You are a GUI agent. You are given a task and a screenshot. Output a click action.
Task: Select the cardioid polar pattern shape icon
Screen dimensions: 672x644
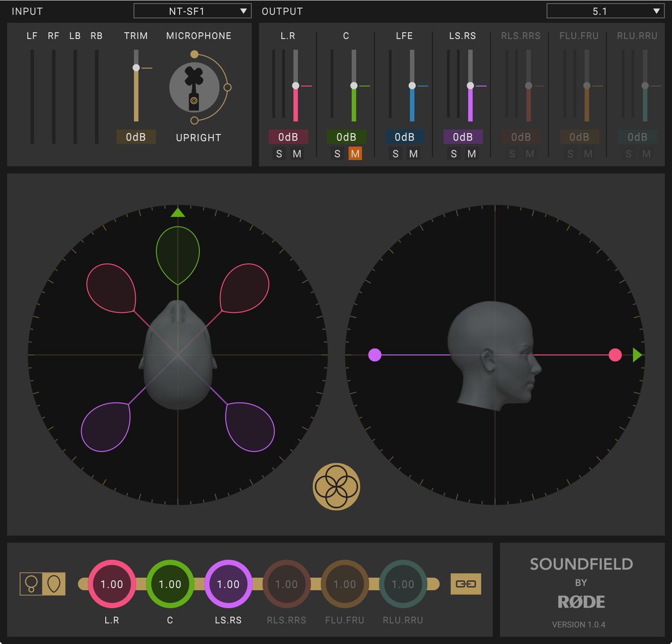click(x=54, y=583)
